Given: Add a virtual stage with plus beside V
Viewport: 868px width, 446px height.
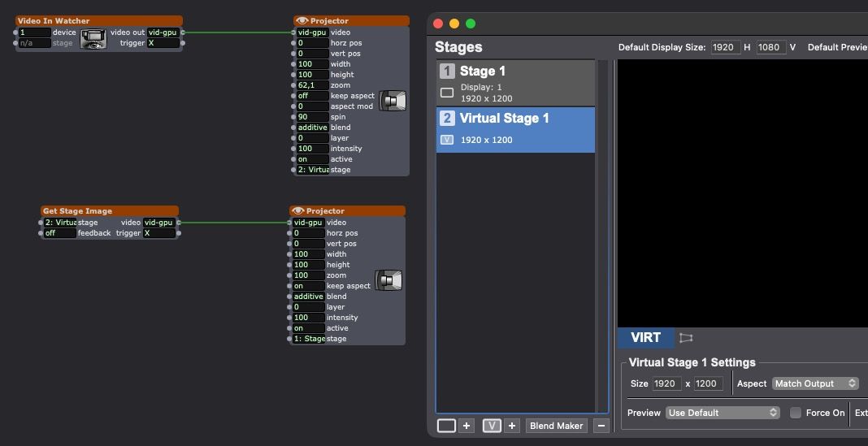Looking at the screenshot, I should point(512,426).
